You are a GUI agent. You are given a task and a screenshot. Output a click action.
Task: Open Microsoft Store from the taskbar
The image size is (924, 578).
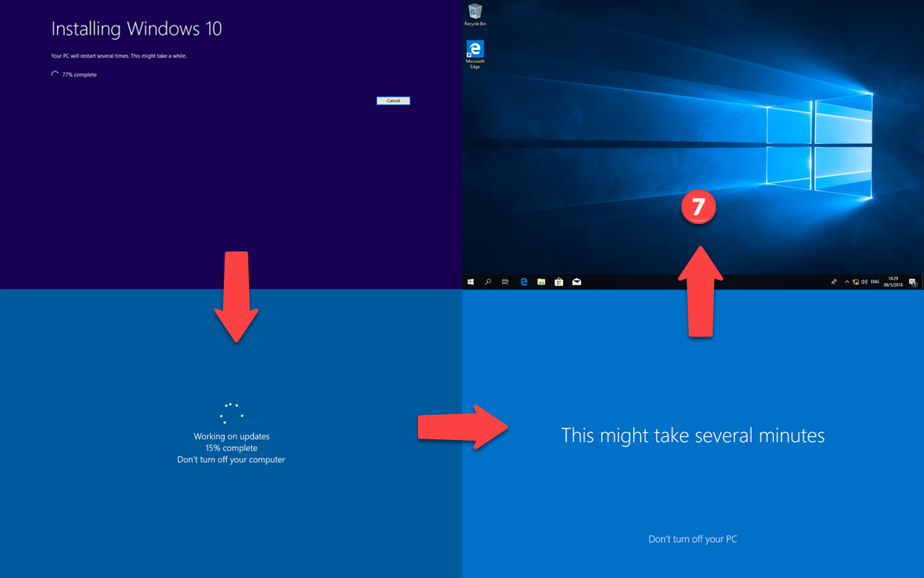[x=559, y=282]
